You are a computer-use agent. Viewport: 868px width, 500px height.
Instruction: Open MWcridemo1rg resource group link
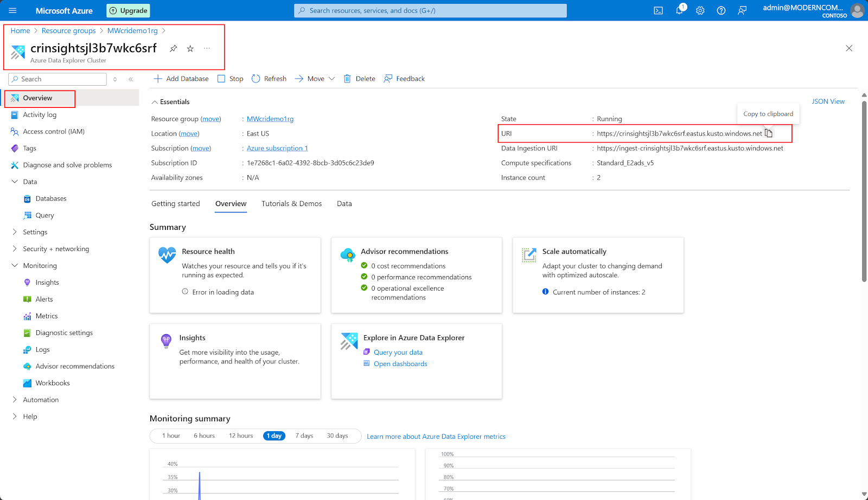[x=270, y=119]
